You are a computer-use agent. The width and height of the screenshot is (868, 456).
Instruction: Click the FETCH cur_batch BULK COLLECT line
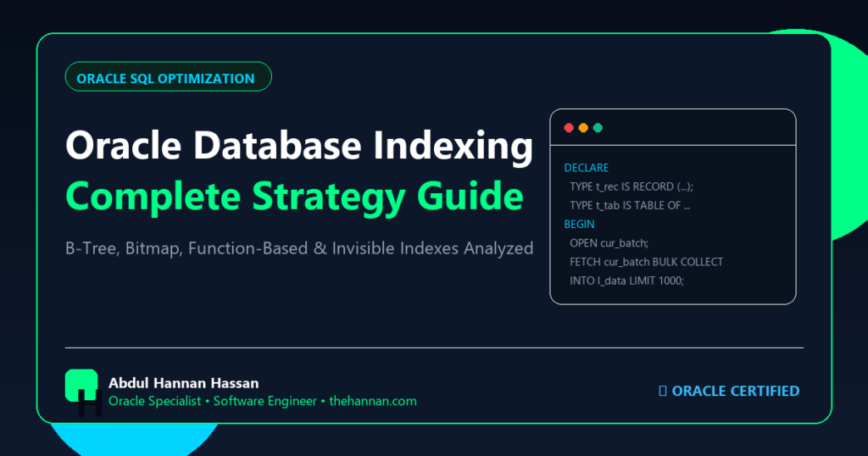(x=646, y=262)
